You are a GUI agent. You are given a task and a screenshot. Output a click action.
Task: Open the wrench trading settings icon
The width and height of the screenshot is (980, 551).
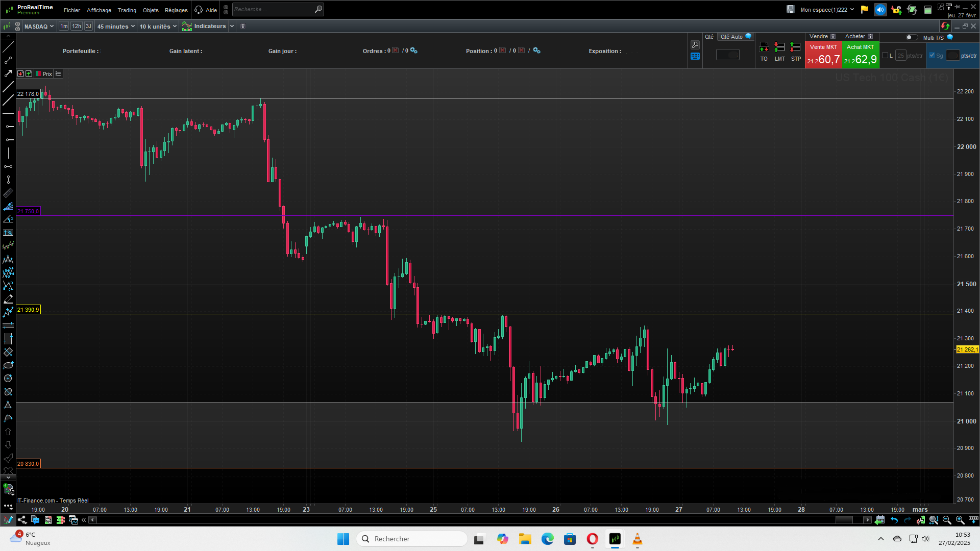tap(695, 45)
